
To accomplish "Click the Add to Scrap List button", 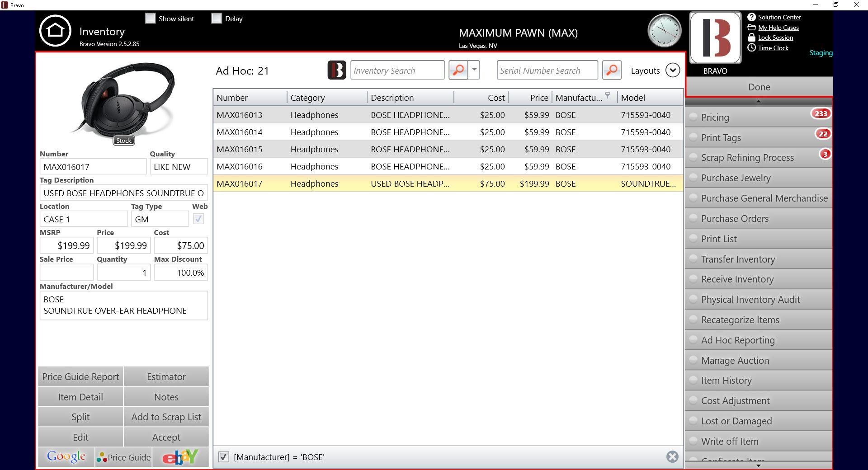I will coord(166,417).
